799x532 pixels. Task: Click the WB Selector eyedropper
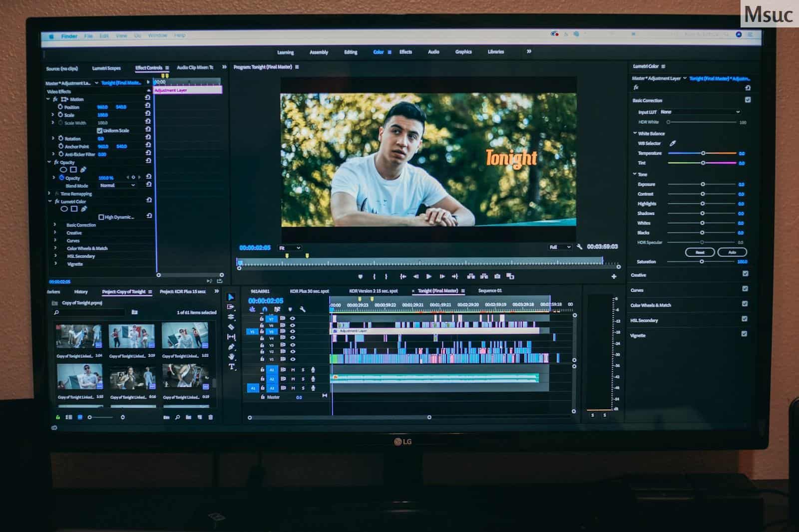click(673, 143)
